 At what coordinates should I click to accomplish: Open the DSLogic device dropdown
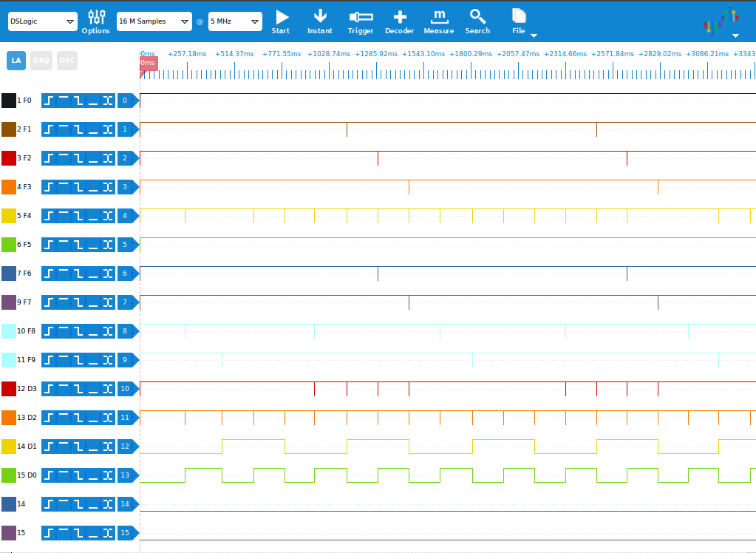[43, 22]
